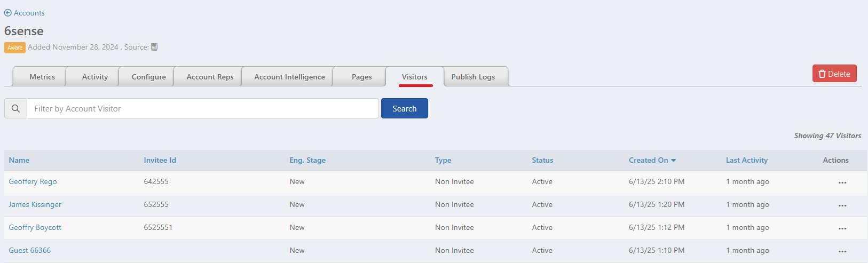
Task: Click the blue Search button
Action: click(x=405, y=108)
